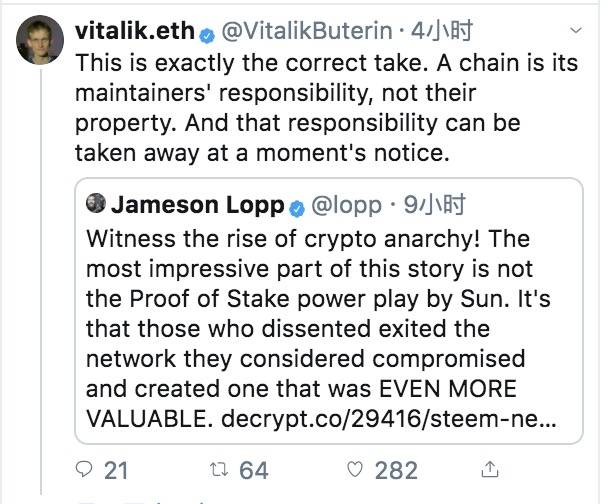Click the Jameson Lopp display name
Viewport: 614px width, 504px height.
coord(198,206)
